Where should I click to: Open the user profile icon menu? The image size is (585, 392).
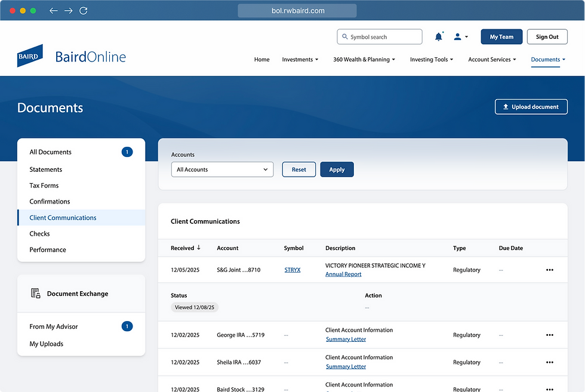[x=460, y=36]
